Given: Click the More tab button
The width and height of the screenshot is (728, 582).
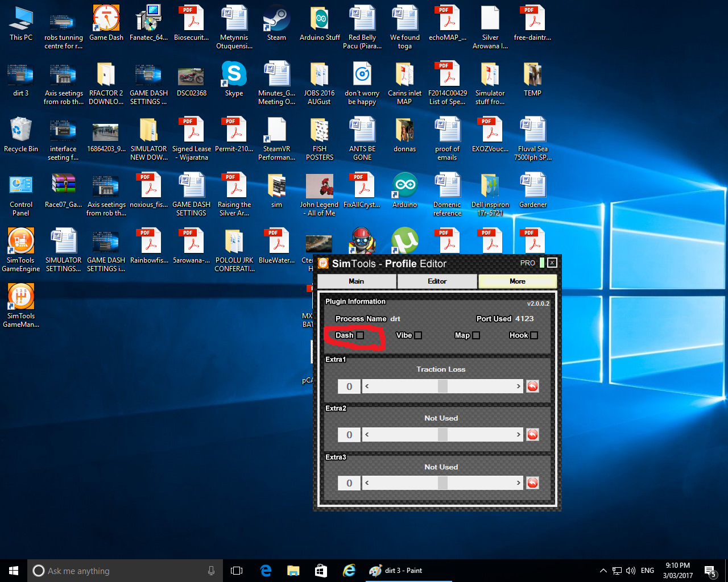Looking at the screenshot, I should point(517,281).
